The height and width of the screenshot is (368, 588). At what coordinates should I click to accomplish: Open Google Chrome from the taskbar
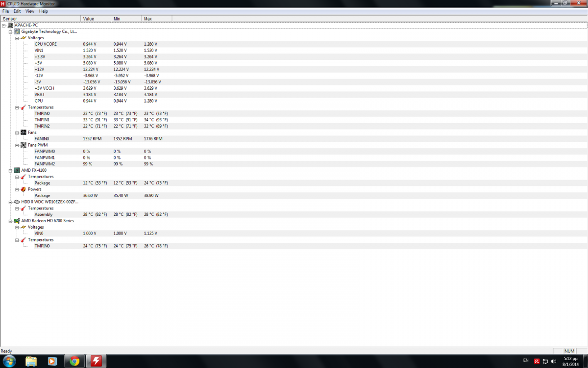point(74,362)
